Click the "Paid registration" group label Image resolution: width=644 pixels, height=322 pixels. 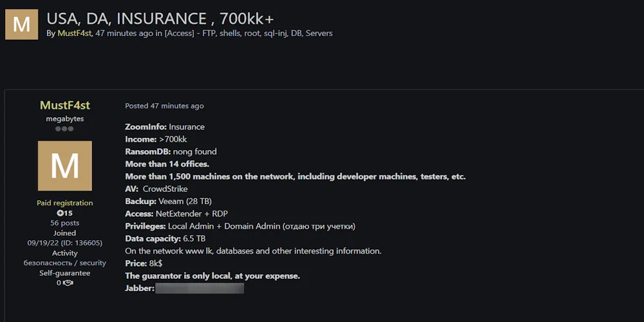pyautogui.click(x=64, y=203)
